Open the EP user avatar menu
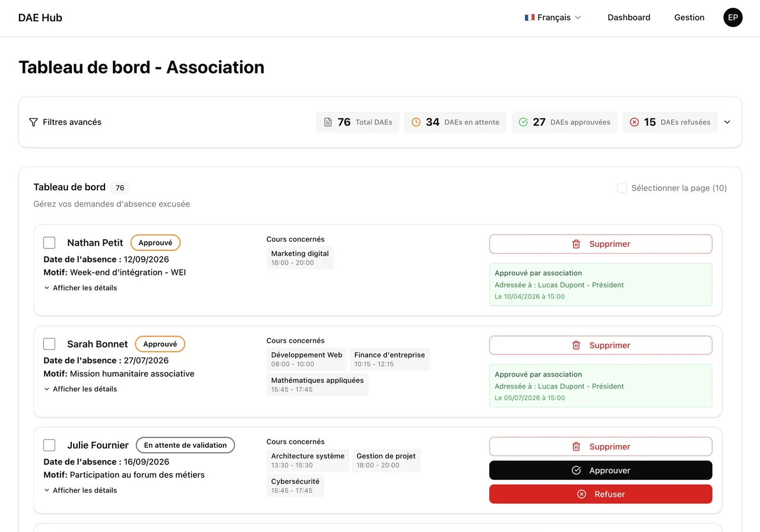Image resolution: width=760 pixels, height=532 pixels. tap(733, 18)
